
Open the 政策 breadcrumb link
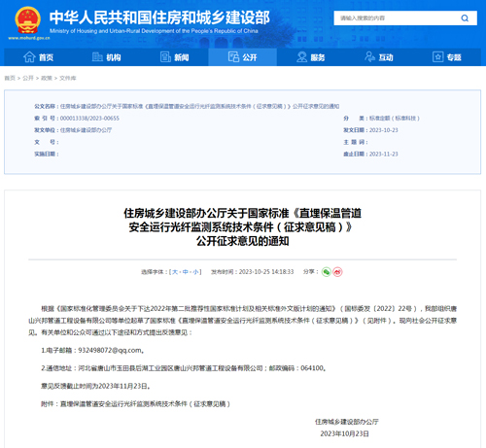click(47, 78)
